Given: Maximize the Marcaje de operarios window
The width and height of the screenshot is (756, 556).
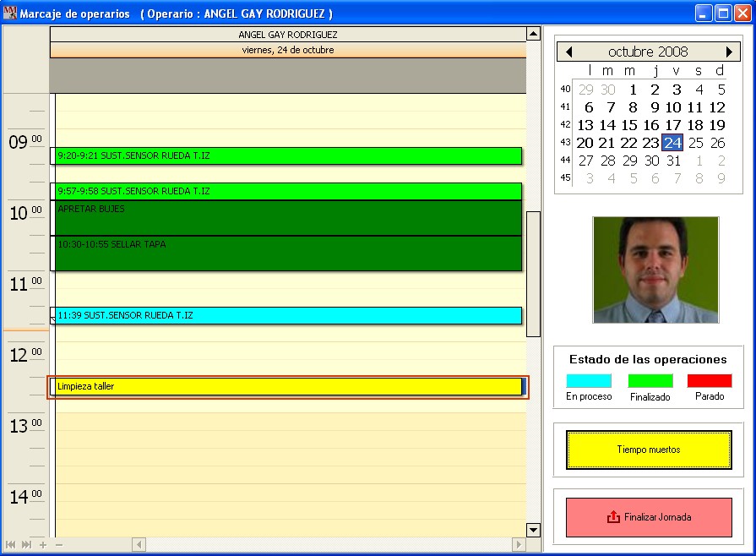Looking at the screenshot, I should point(723,13).
